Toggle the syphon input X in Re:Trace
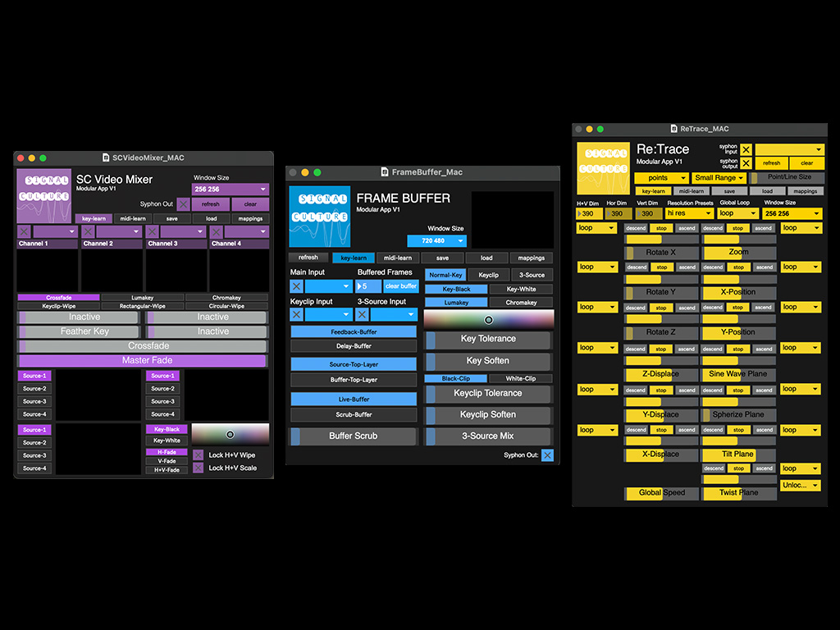Viewport: 840px width, 630px height. [747, 149]
